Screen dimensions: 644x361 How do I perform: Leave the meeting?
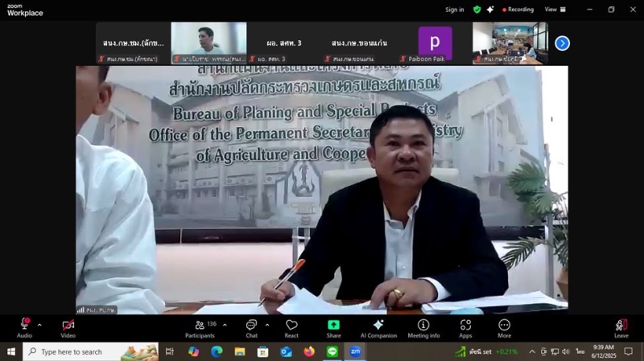click(621, 329)
